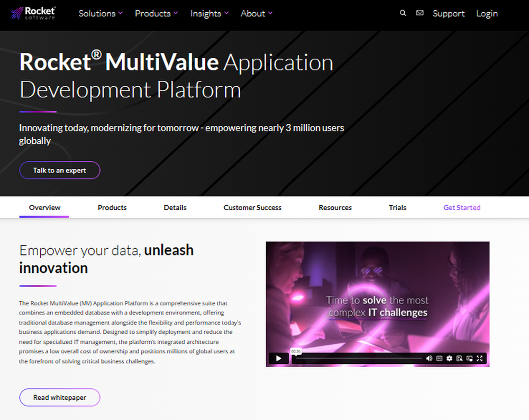Open video transcript search icon
The height and width of the screenshot is (420, 529).
pos(460,358)
